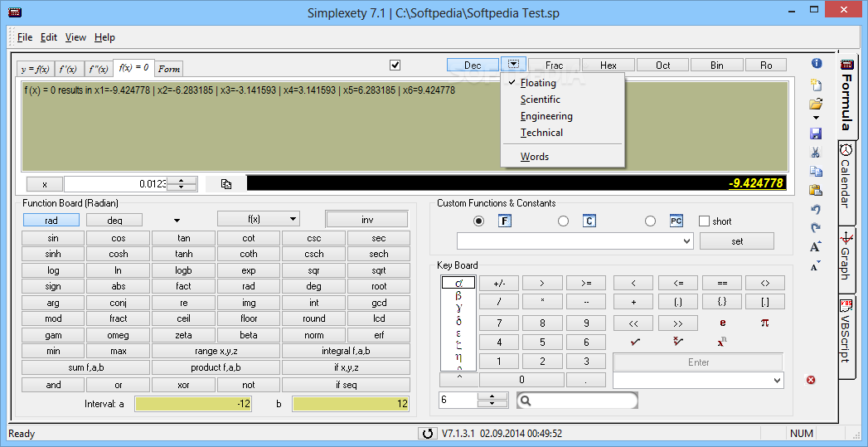Increase the x value spinner
The width and height of the screenshot is (868, 447).
pyautogui.click(x=182, y=181)
